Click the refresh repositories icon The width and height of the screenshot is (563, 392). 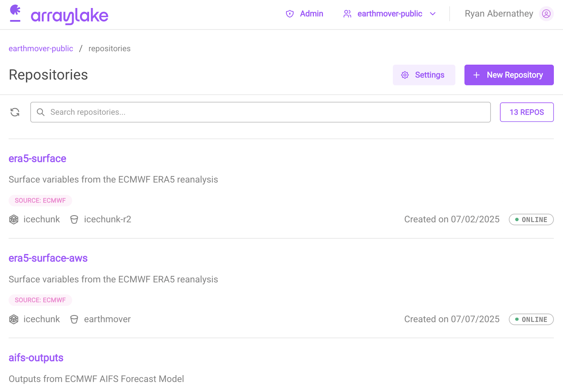click(15, 112)
